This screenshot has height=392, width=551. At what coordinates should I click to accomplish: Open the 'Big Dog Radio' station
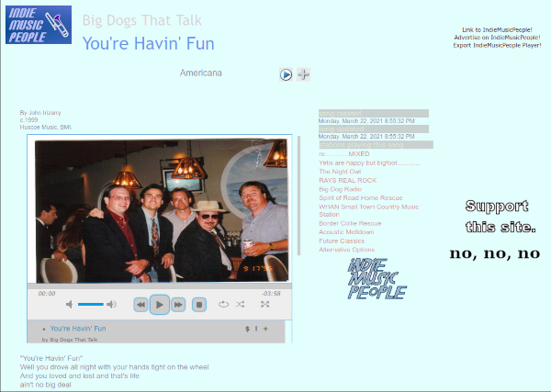pyautogui.click(x=340, y=189)
